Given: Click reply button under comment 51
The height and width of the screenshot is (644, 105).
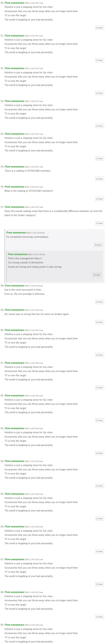Looking at the screenshot, I should 100,60.
